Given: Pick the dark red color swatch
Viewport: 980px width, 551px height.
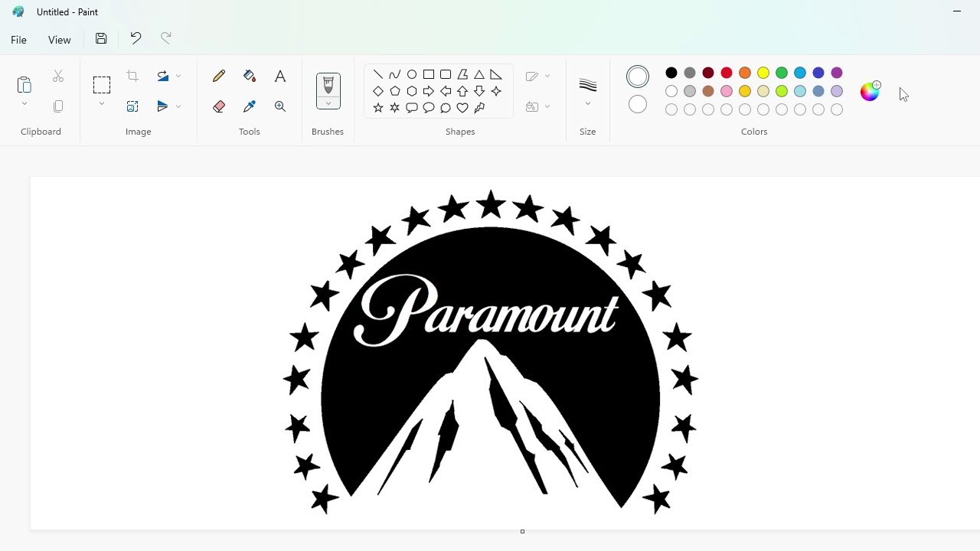Looking at the screenshot, I should click(708, 73).
